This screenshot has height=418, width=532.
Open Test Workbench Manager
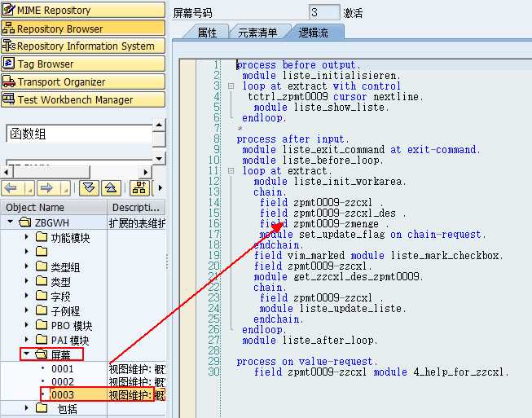point(83,99)
